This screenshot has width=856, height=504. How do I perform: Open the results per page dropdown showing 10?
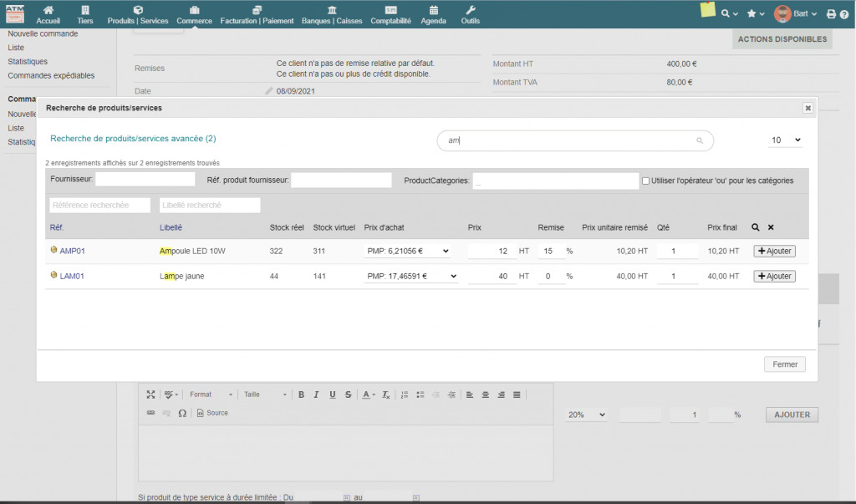point(785,140)
